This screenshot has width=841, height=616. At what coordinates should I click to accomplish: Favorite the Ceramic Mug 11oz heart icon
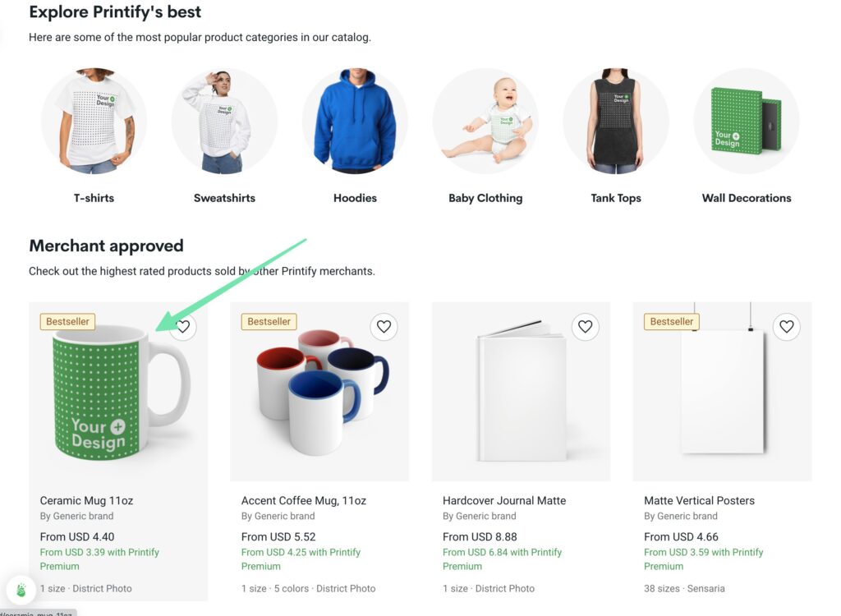point(182,327)
